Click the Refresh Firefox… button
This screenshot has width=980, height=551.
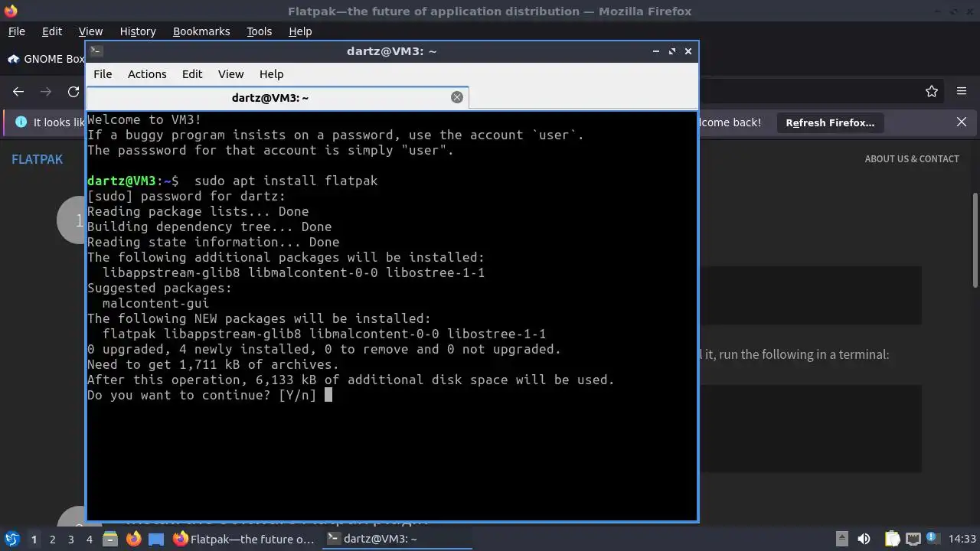click(x=830, y=122)
